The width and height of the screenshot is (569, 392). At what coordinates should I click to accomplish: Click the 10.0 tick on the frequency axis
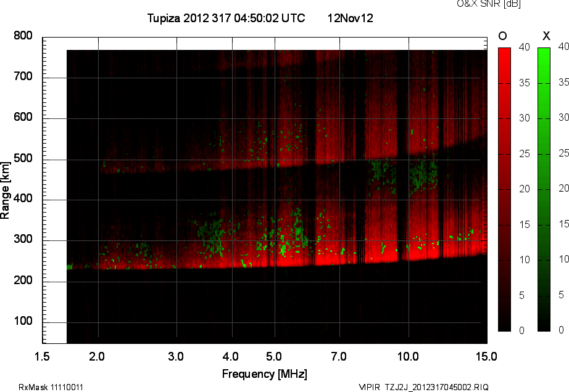pos(407,356)
